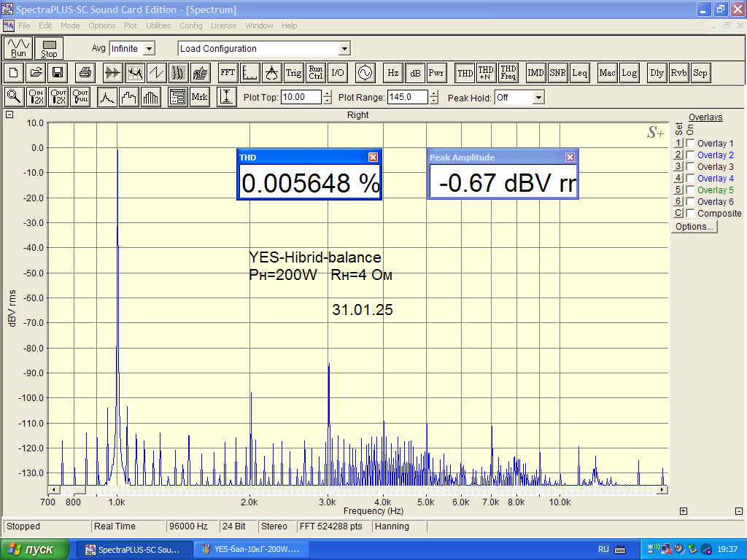Open the Config menu

190,26
